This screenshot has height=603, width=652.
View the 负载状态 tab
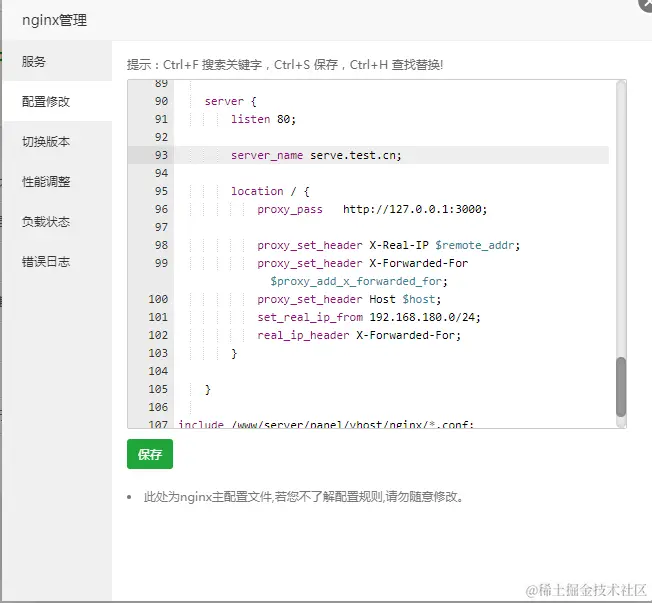coord(57,221)
